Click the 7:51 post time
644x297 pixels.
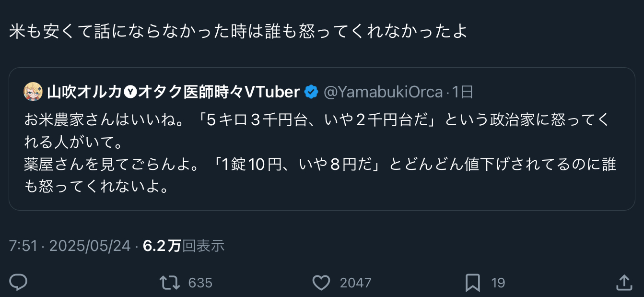click(x=23, y=246)
